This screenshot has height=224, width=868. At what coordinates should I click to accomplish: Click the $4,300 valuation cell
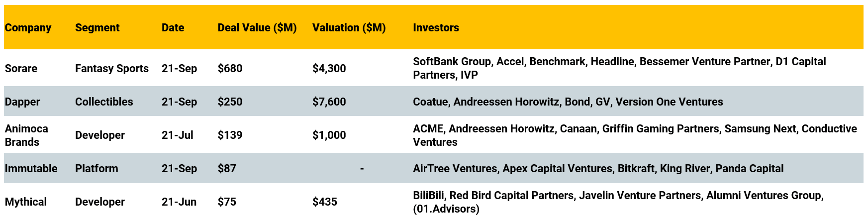329,69
